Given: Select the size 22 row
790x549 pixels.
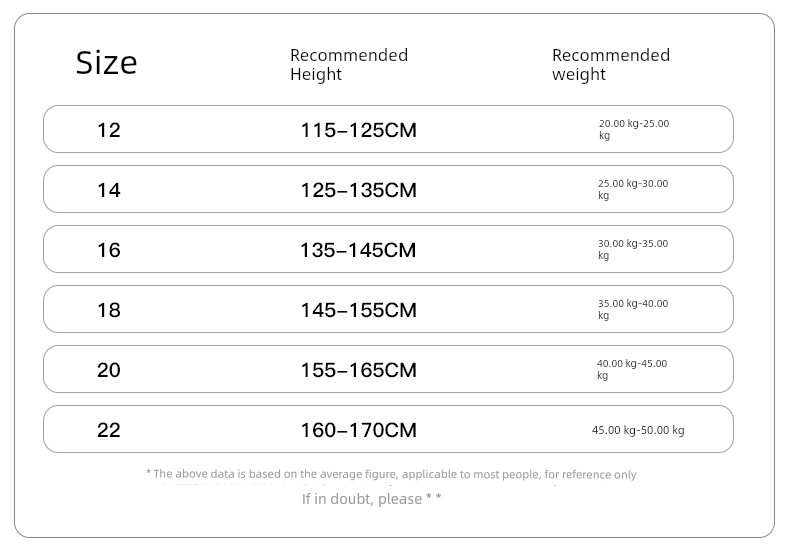Looking at the screenshot, I should [x=388, y=429].
